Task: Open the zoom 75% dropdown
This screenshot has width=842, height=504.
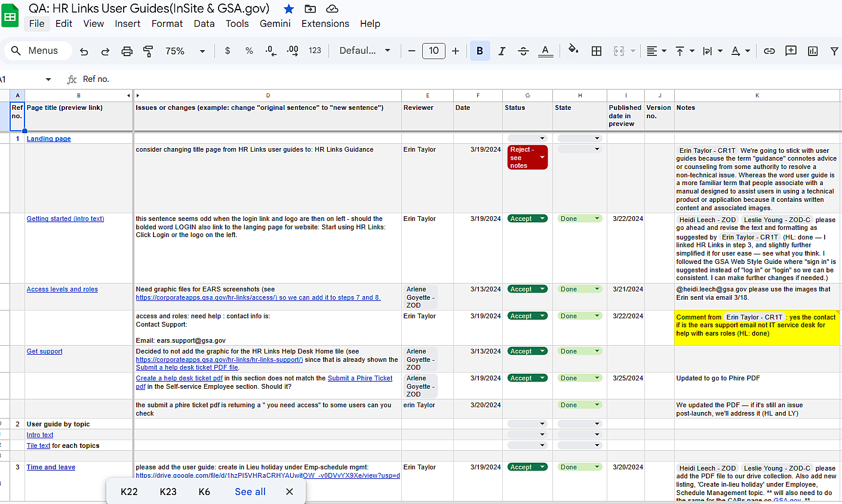Action: [185, 51]
